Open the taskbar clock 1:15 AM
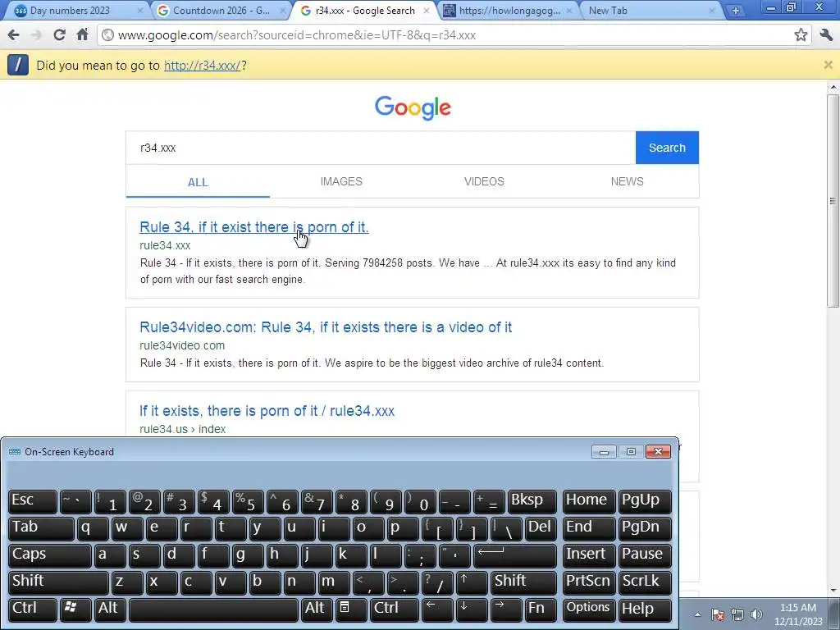 tap(798, 614)
